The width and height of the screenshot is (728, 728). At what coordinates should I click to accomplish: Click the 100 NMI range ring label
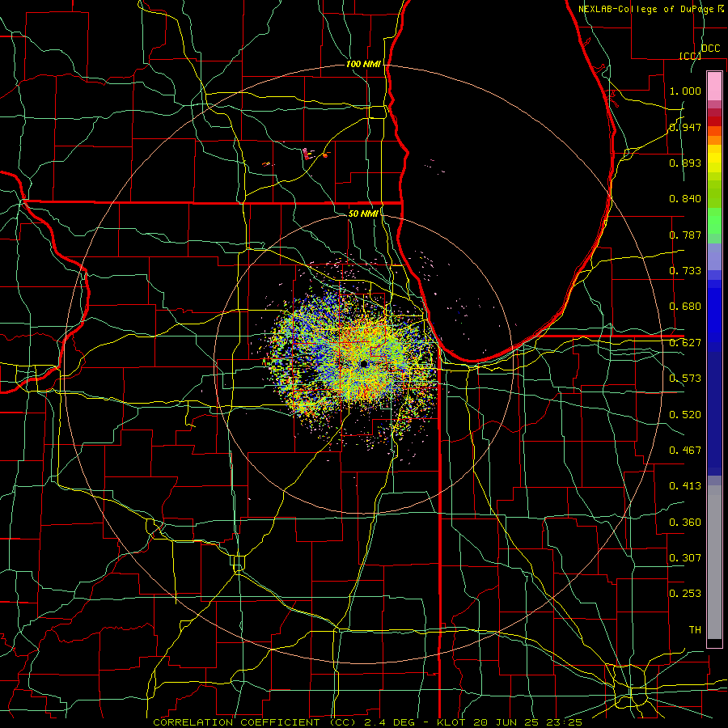coord(363,64)
